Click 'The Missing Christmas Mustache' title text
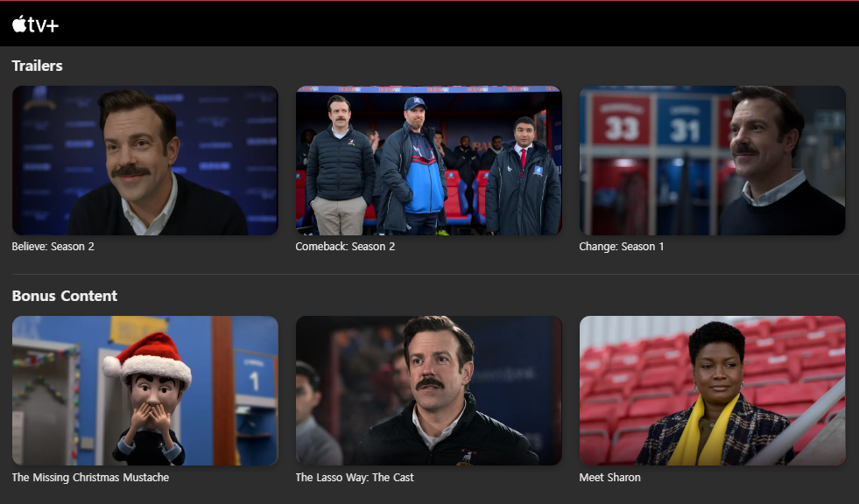Viewport: 859px width, 504px height. pos(90,477)
